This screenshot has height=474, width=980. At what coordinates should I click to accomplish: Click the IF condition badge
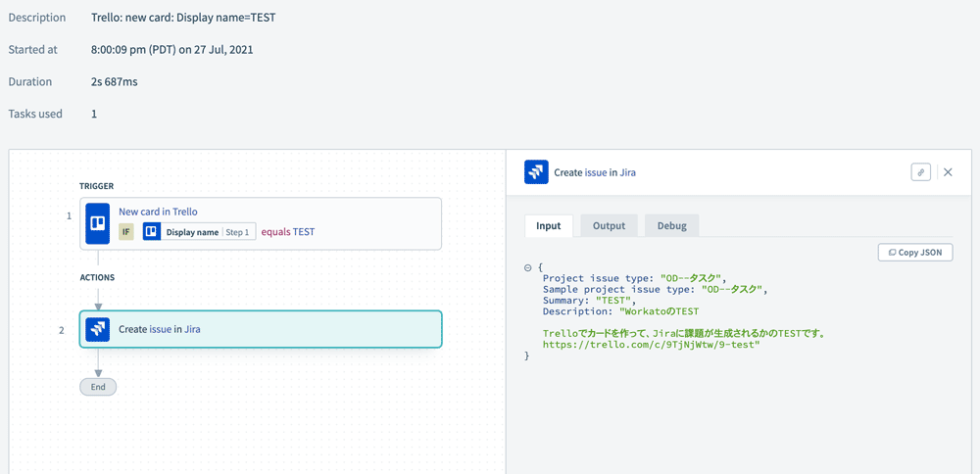click(x=126, y=232)
